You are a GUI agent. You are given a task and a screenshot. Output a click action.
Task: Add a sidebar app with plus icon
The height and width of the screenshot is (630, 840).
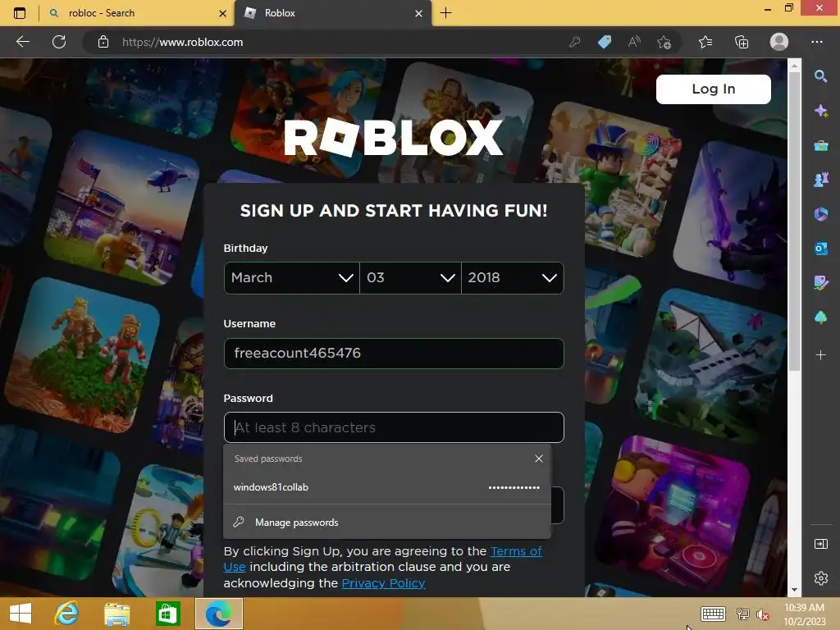click(x=820, y=354)
